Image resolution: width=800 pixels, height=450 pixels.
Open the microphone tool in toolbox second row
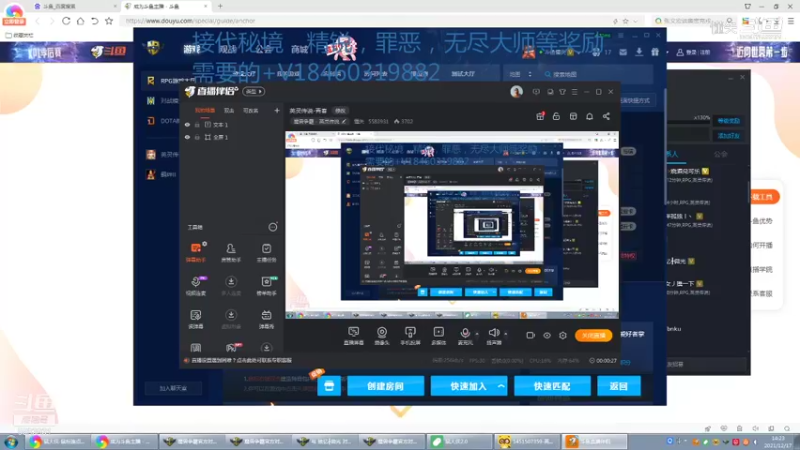(196, 286)
